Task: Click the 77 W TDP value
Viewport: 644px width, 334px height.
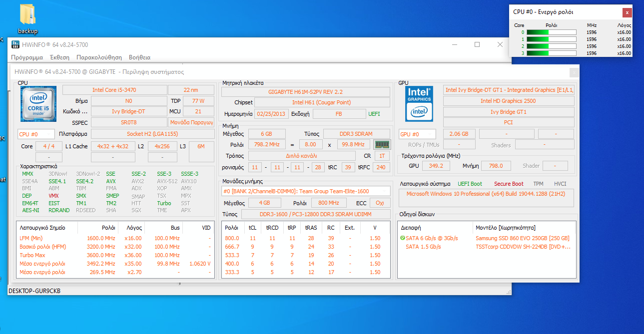Action: point(198,101)
